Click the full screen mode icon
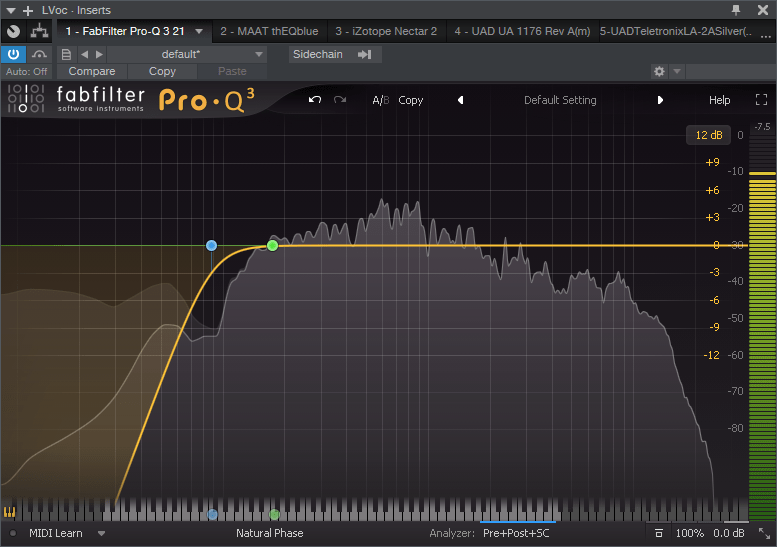Viewport: 777px width, 547px height. pos(761,100)
